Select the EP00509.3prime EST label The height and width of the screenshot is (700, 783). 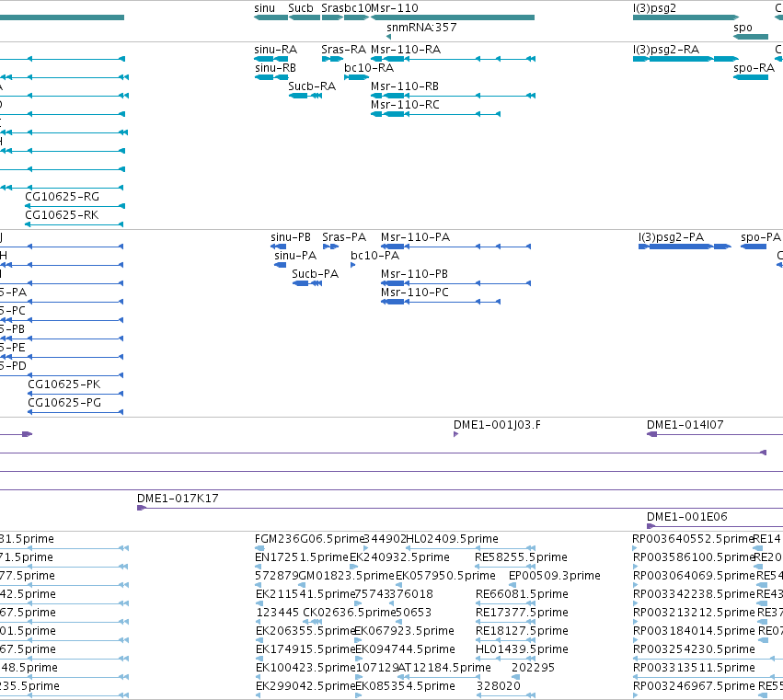pyautogui.click(x=554, y=576)
